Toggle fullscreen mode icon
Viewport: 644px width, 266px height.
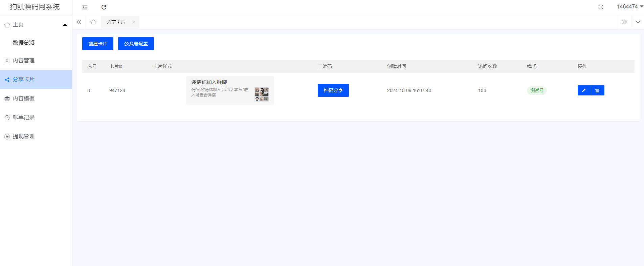click(x=600, y=7)
